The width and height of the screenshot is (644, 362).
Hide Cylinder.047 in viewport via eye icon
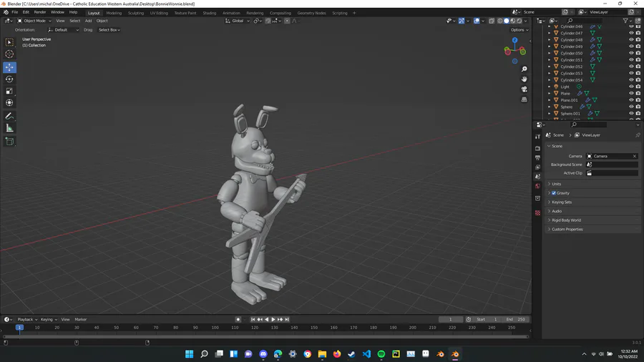coord(631,33)
